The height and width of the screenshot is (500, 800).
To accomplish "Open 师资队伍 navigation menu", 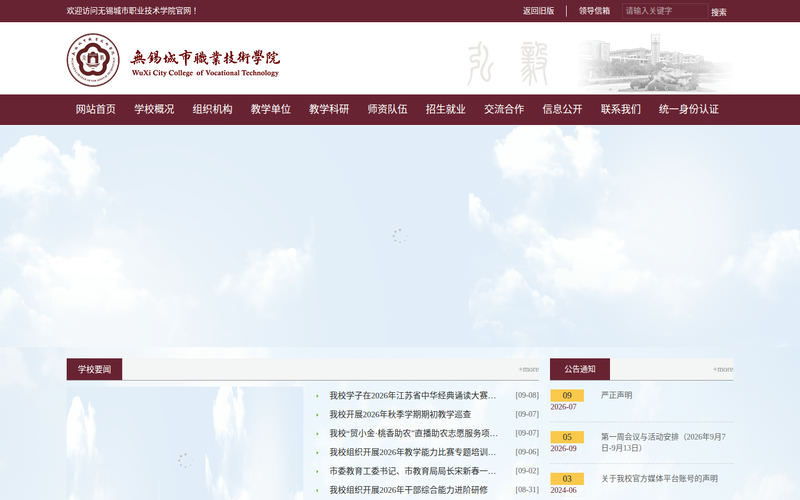I will (387, 109).
